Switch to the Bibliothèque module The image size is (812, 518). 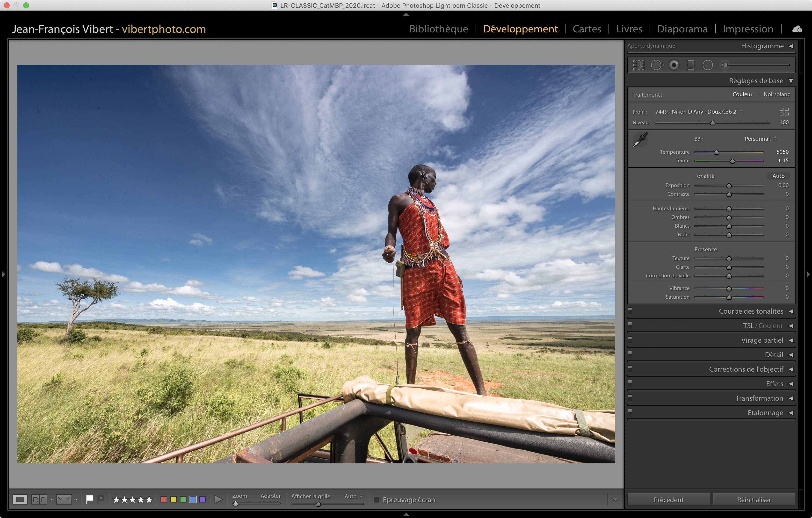(438, 29)
